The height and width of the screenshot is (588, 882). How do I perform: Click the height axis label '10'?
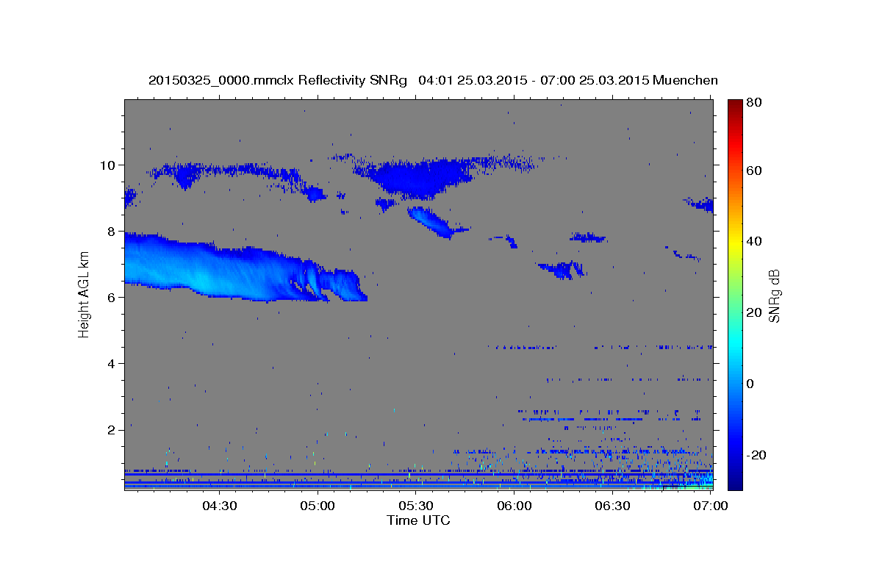[x=107, y=165]
